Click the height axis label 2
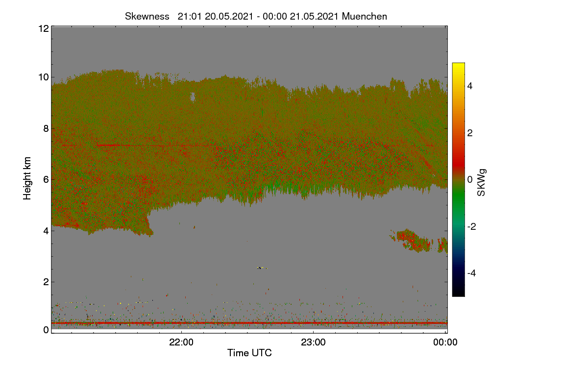The height and width of the screenshot is (392, 588). point(46,282)
